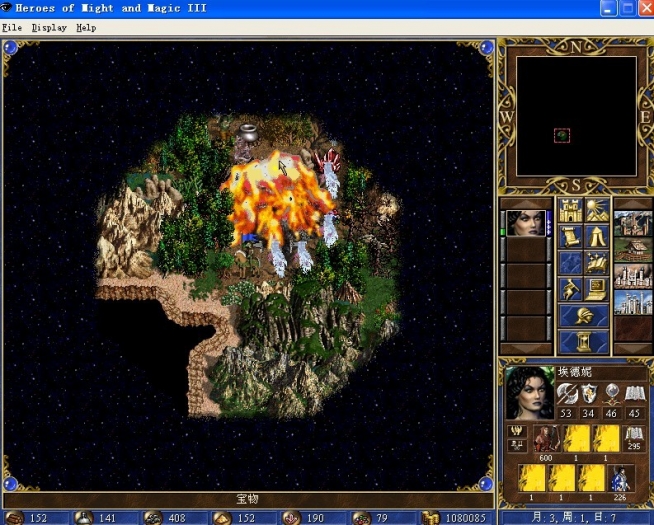Open the File menu
This screenshot has width=654, height=525.
click(x=12, y=28)
